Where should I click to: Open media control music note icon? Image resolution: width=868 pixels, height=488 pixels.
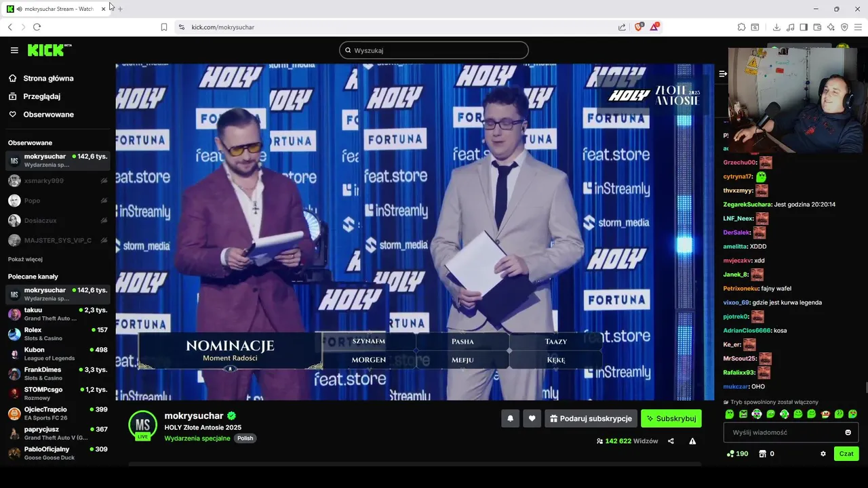790,27
